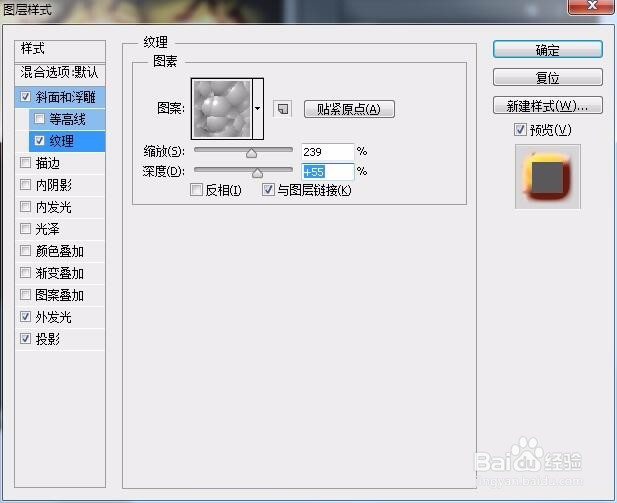The image size is (617, 503).
Task: Click the 贴紧原点(A) button
Action: tap(349, 109)
